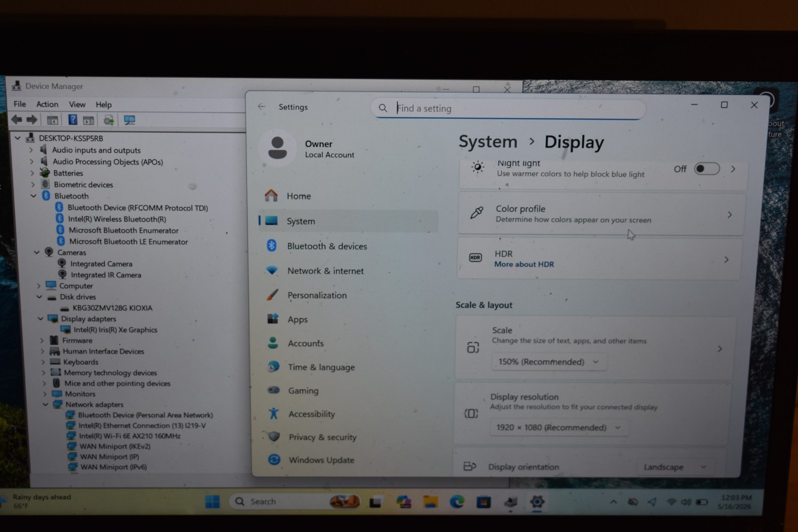Screen dimensions: 798x532
Task: Open Microsoft Store from taskbar
Action: (483, 502)
